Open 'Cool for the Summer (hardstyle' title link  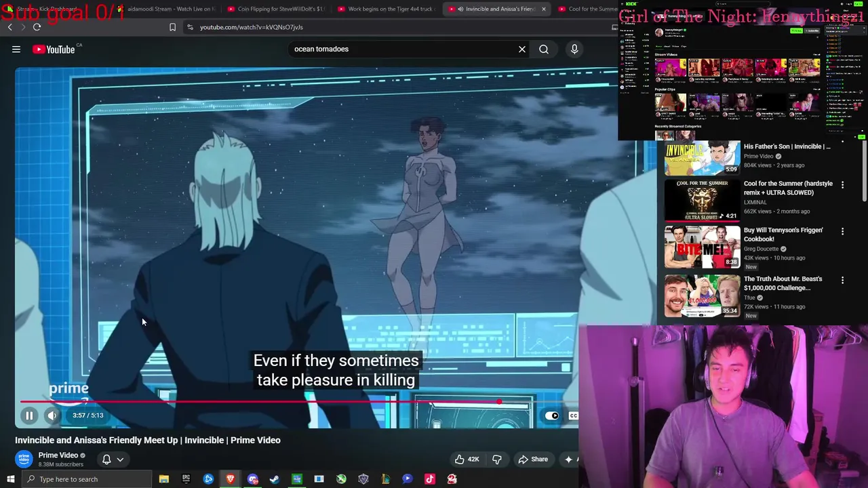(788, 188)
